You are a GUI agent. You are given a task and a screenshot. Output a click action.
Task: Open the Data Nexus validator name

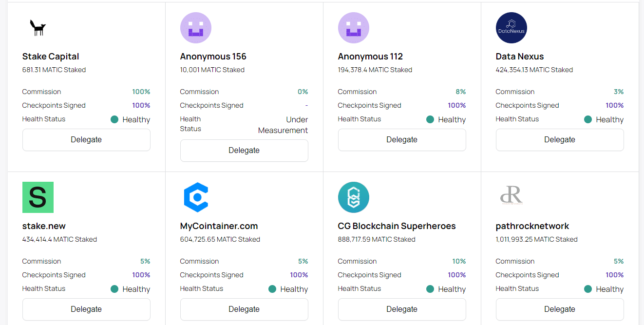(x=519, y=57)
